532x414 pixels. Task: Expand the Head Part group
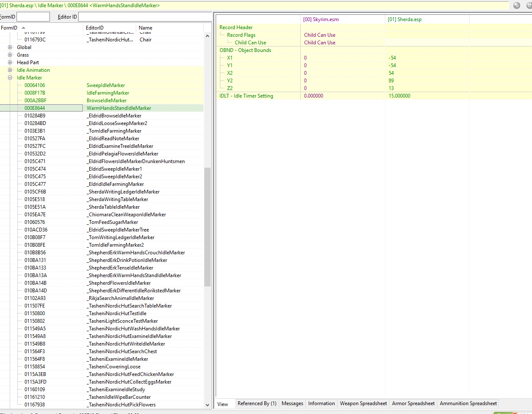pos(10,63)
